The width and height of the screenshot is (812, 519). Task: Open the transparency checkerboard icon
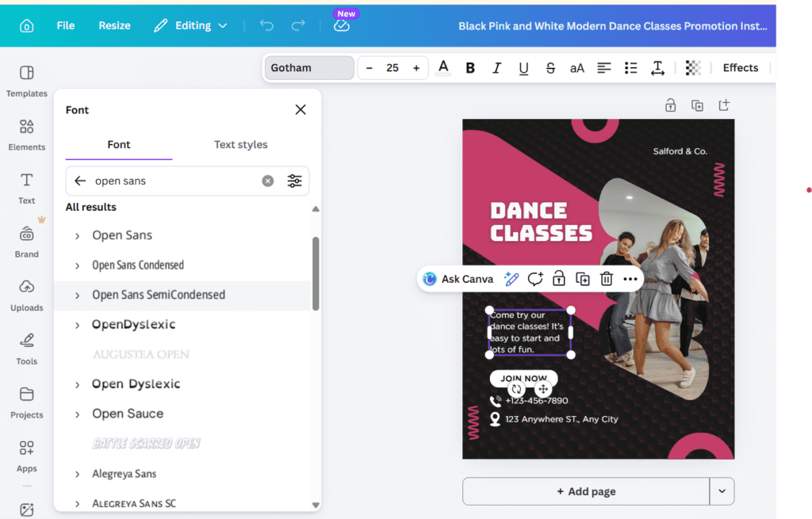pos(693,68)
